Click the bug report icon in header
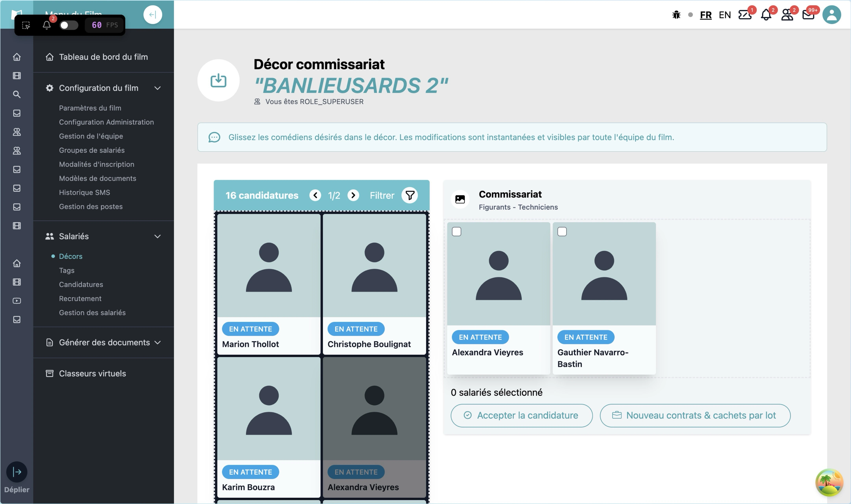 [676, 15]
